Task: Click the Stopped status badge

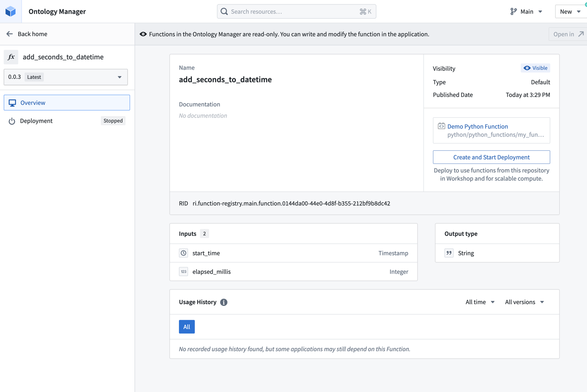Action: tap(113, 121)
